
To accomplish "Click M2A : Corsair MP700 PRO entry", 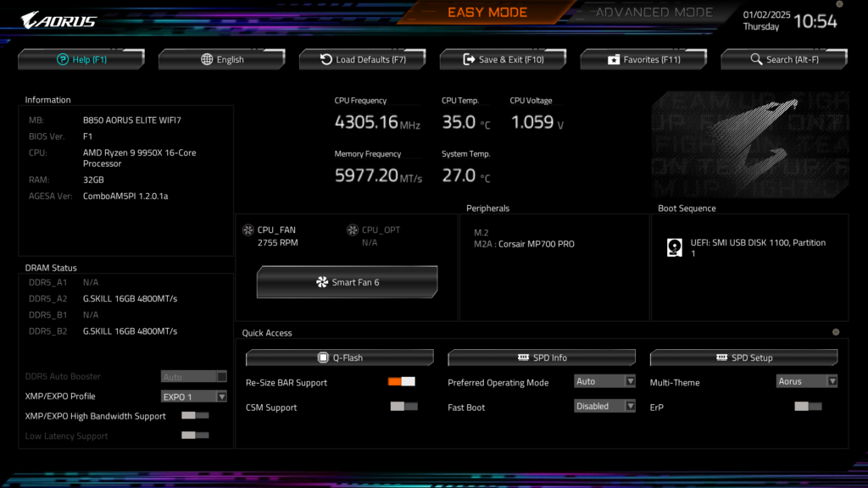I will coord(524,244).
